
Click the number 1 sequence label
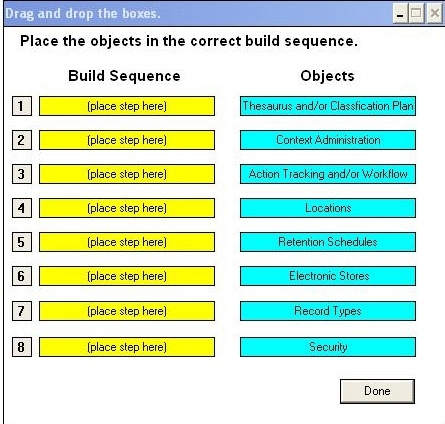(22, 106)
